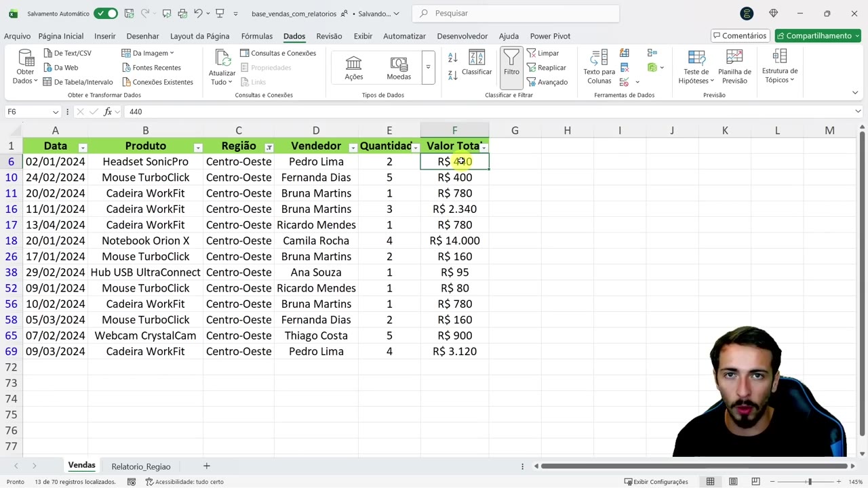868x488 pixels.
Task: Show the Consultas e Conexões pane
Action: [278, 53]
